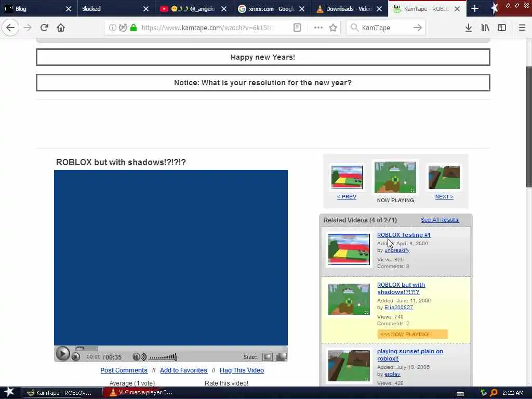Toggle the sidebar icon in toolbar
The width and height of the screenshot is (532, 399).
(x=502, y=28)
